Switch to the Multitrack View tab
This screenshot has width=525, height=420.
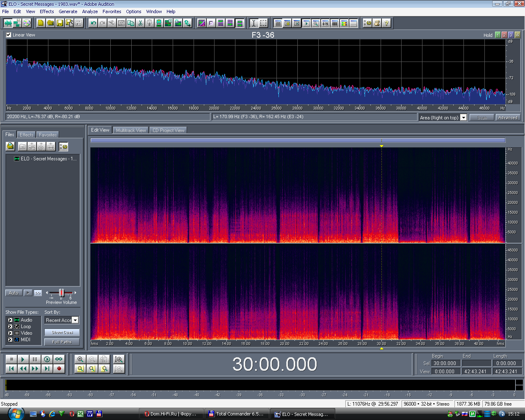131,130
